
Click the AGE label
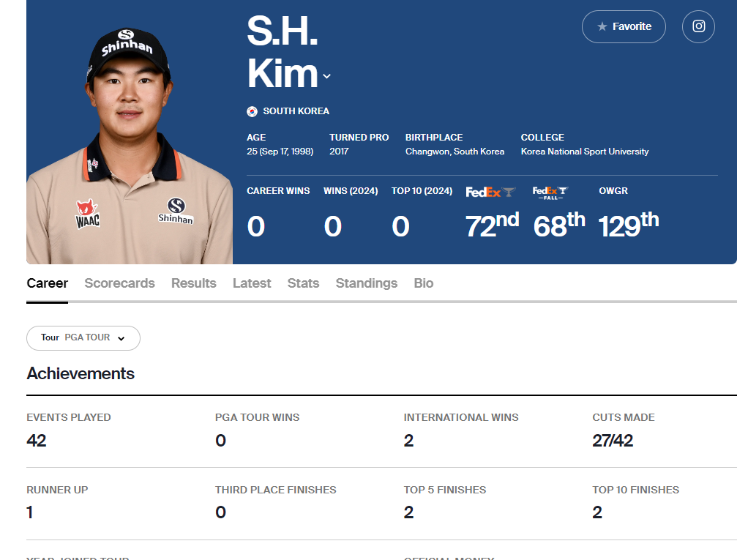coord(256,138)
